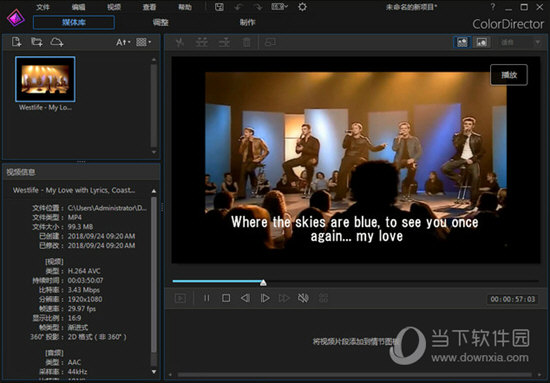Click the file size 99.3 MB value

pyautogui.click(x=80, y=227)
